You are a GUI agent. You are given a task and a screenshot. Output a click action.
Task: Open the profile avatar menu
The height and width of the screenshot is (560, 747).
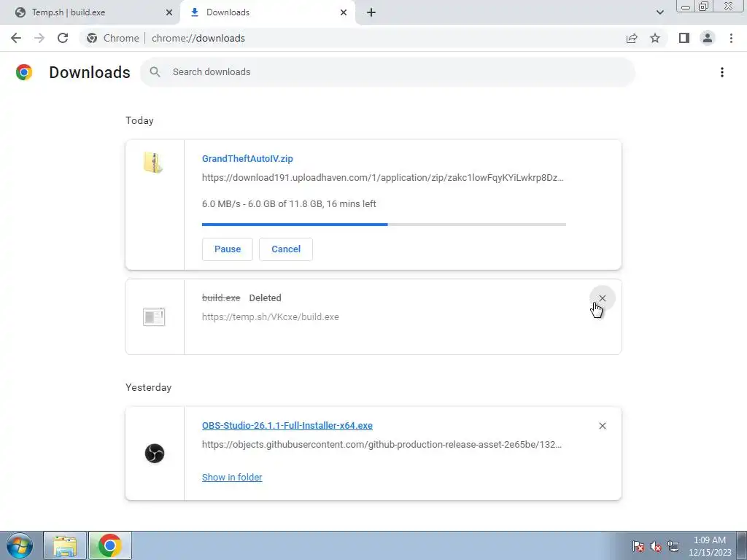click(708, 38)
